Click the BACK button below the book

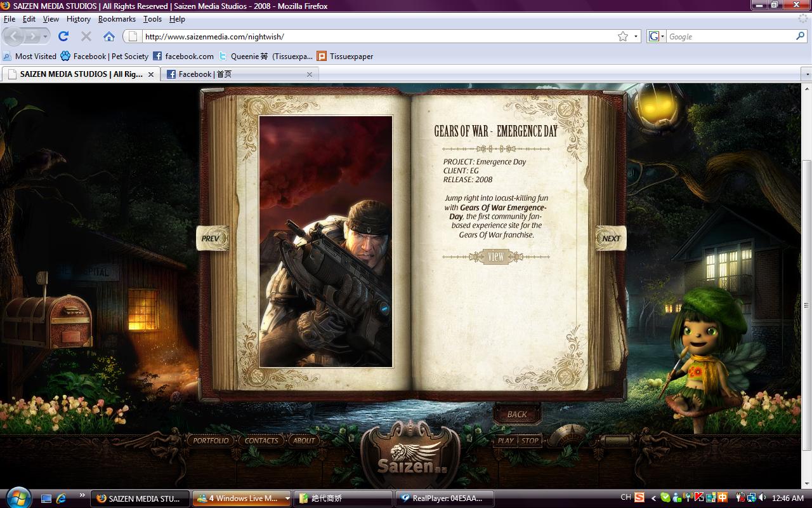tap(517, 414)
